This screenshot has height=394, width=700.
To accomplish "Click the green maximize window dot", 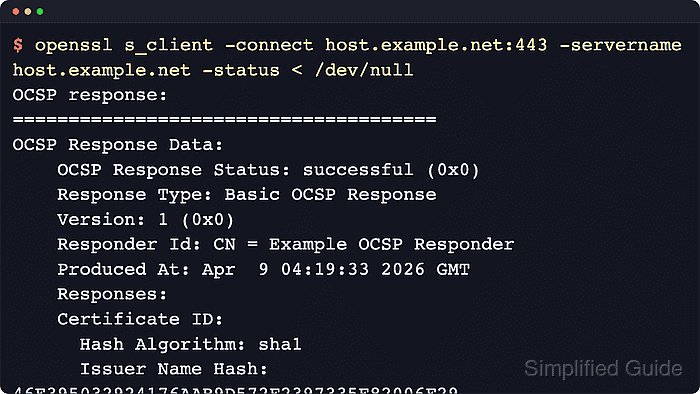I will coord(40,12).
